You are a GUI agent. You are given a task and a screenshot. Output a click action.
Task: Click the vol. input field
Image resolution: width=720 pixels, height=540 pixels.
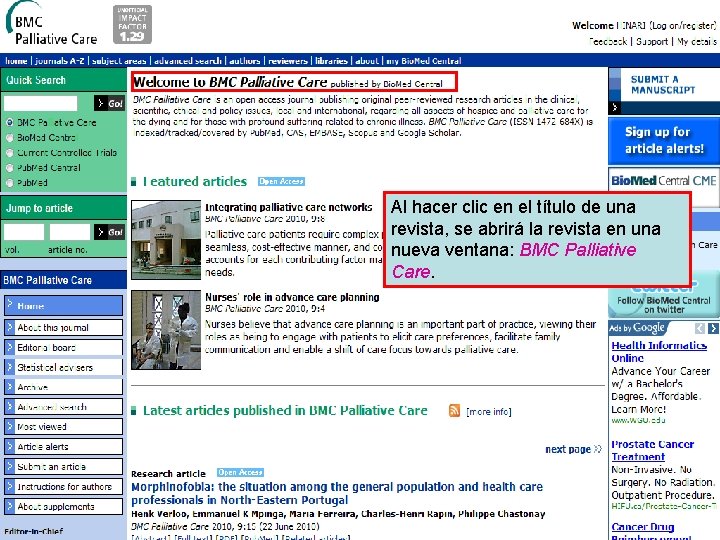tap(24, 232)
